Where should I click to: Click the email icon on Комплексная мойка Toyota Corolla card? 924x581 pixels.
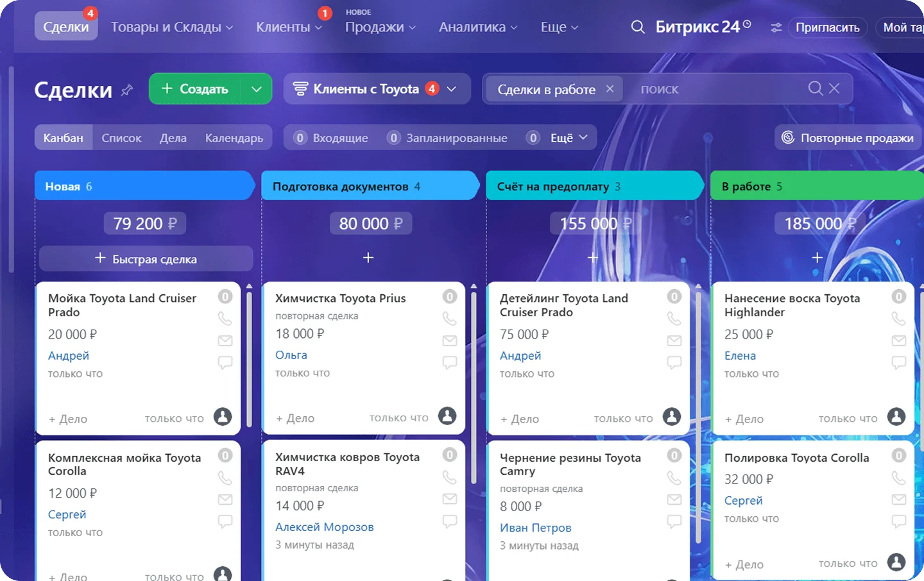[225, 499]
